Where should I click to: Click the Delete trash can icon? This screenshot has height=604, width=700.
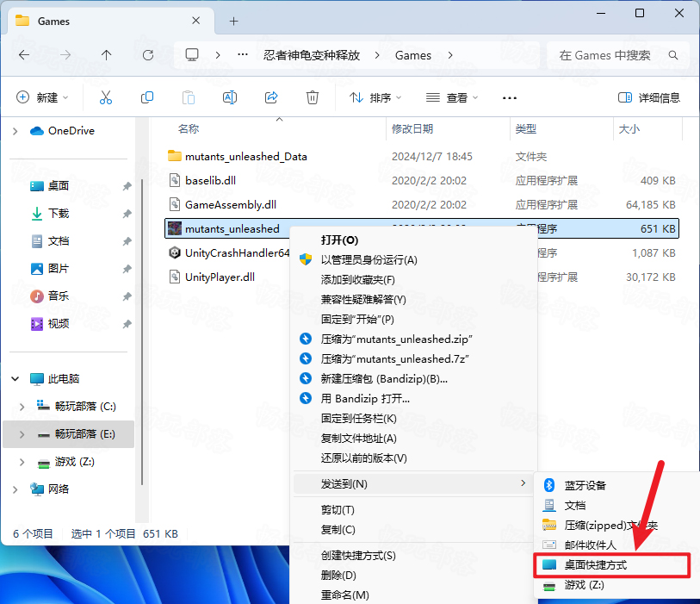313,97
